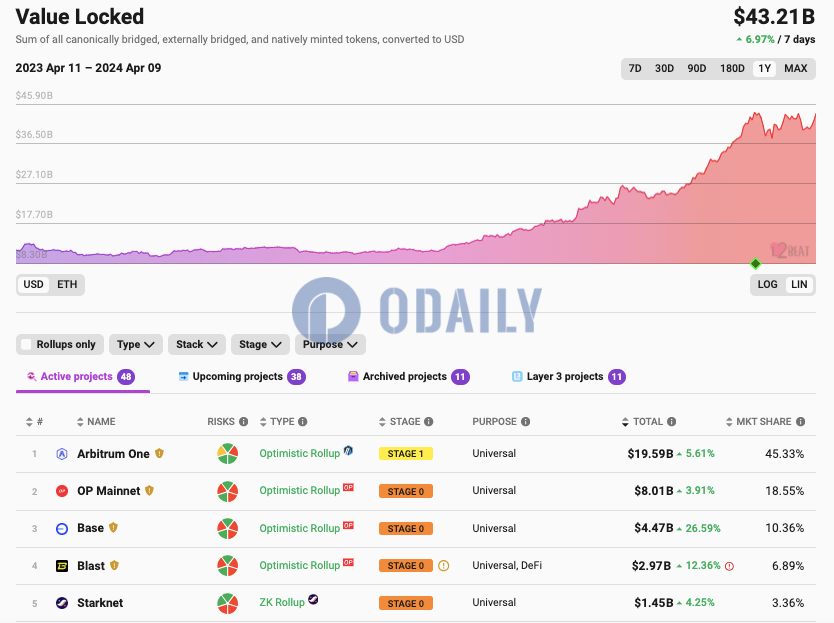Set chart scale to LOG
Viewport: 834px width, 623px height.
point(767,285)
